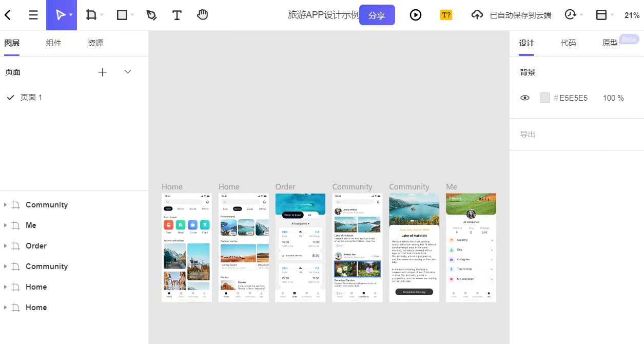The height and width of the screenshot is (344, 644).
Task: Collapse the 页面 list with its chevron
Action: click(x=127, y=72)
